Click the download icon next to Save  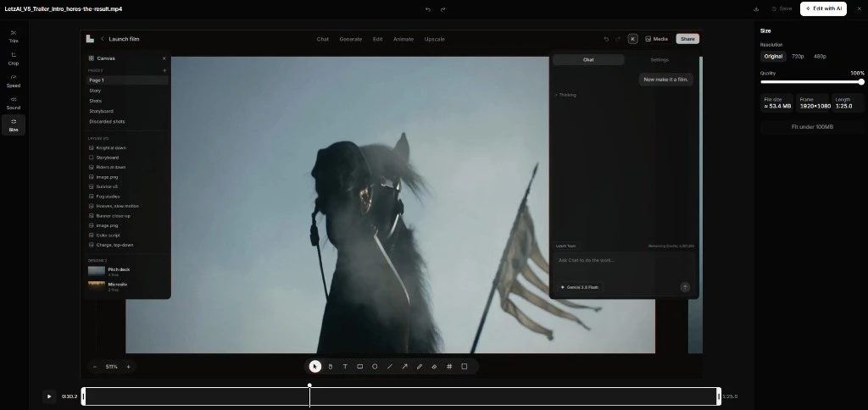tap(756, 8)
